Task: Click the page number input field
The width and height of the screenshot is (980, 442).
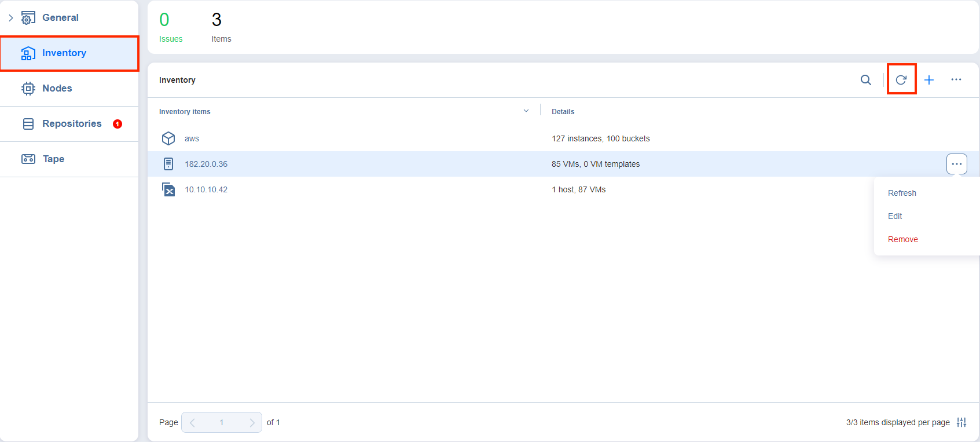Action: click(x=222, y=422)
